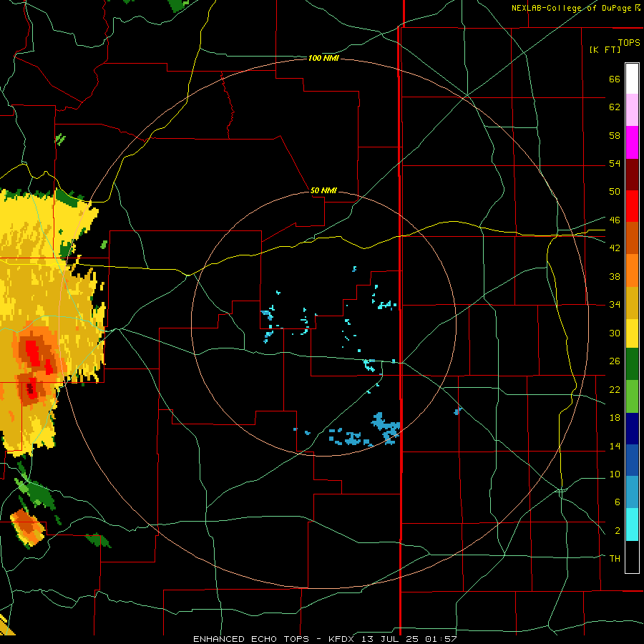Click the 100 NMI range ring label

pos(323,59)
